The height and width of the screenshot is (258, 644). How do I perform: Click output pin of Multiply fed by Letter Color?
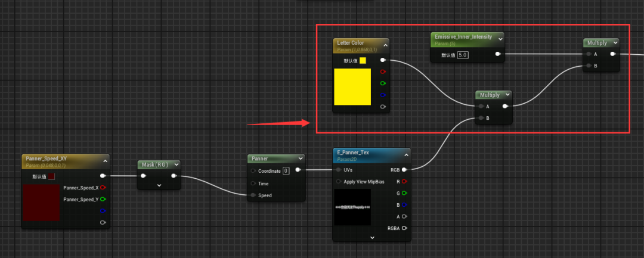[505, 106]
